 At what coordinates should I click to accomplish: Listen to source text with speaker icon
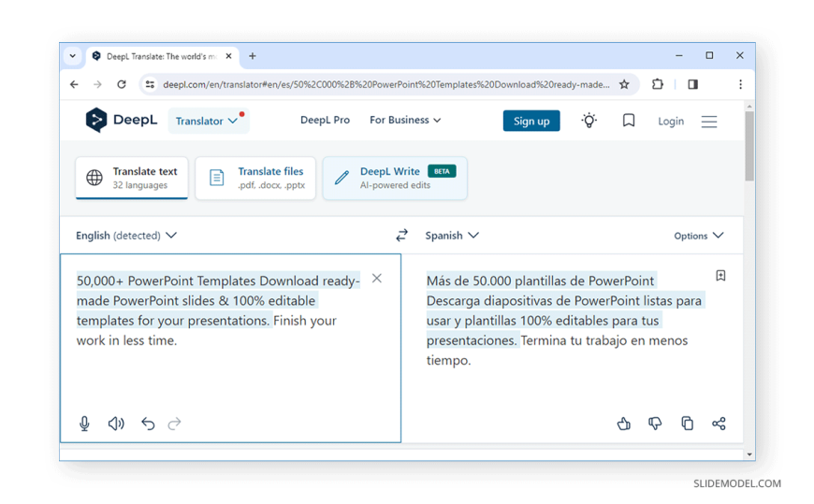[x=116, y=424]
